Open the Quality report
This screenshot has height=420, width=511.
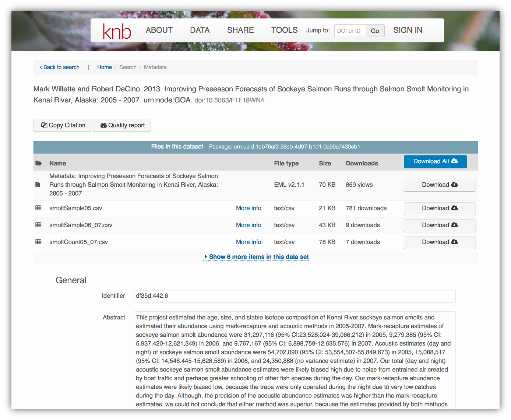coord(121,125)
